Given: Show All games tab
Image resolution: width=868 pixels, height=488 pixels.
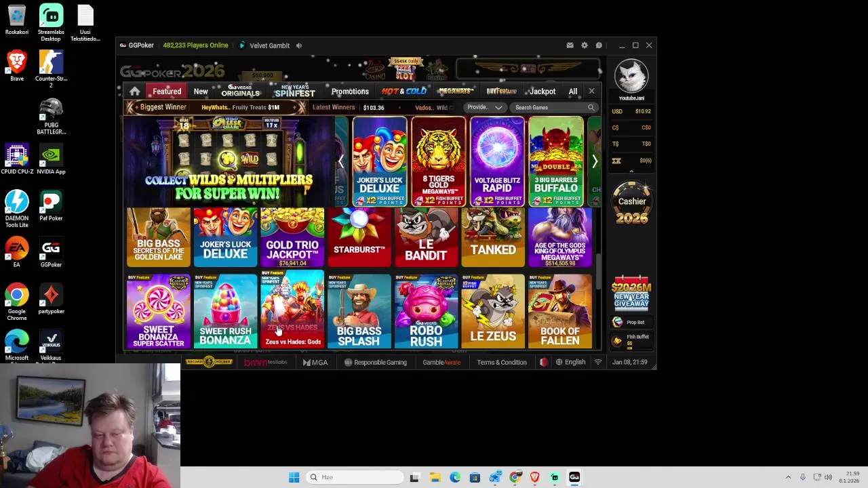Looking at the screenshot, I should (573, 91).
